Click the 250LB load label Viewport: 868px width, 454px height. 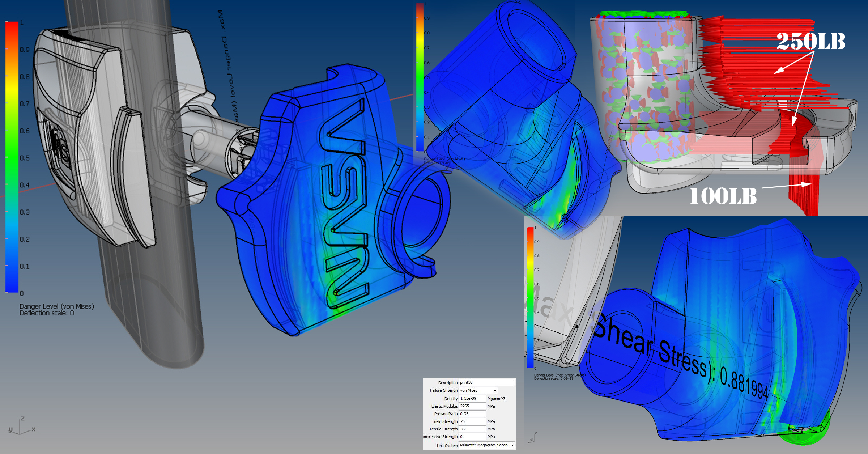tap(810, 41)
